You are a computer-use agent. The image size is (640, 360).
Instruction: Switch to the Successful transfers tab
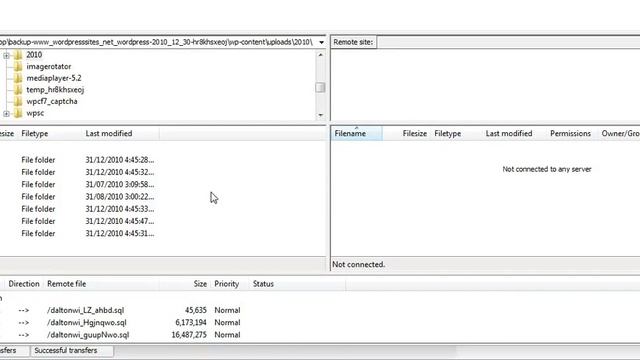click(x=71, y=351)
